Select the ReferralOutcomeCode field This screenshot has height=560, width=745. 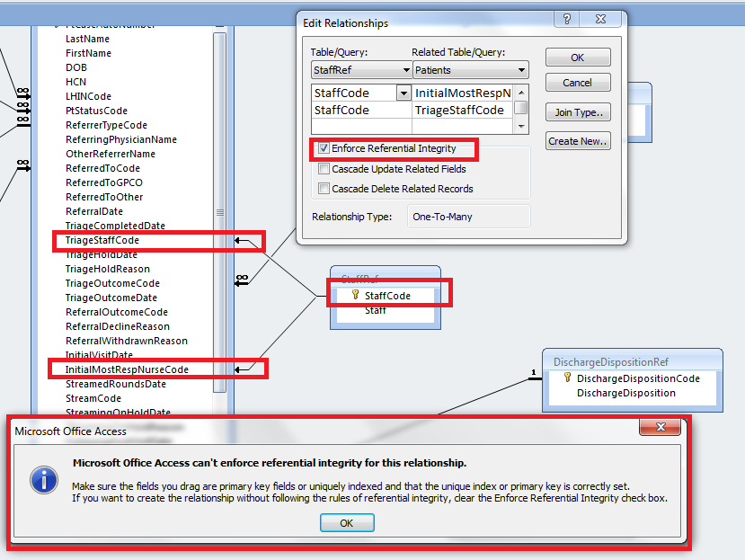[x=117, y=312]
